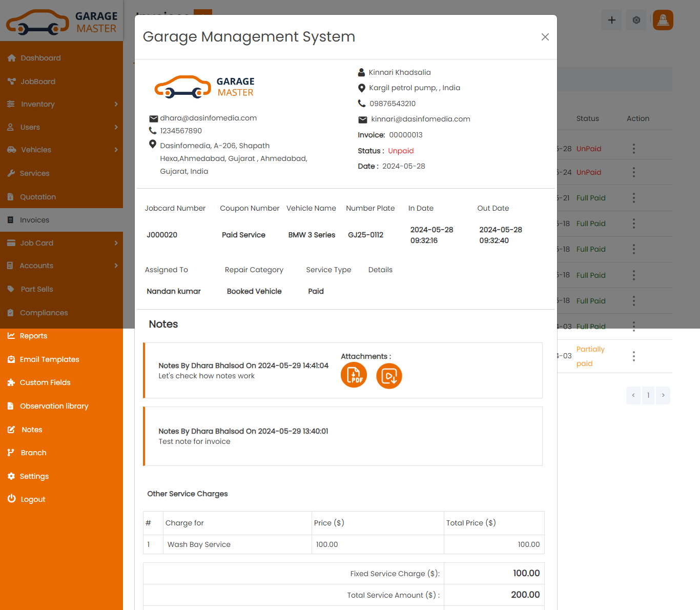Open actions menu for the Partially paid invoice
700x610 pixels.
pyautogui.click(x=634, y=356)
